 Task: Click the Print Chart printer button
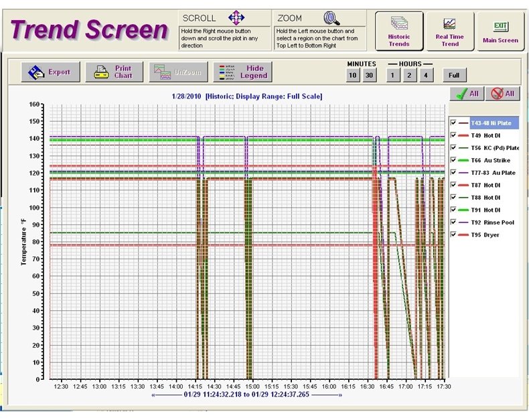114,72
